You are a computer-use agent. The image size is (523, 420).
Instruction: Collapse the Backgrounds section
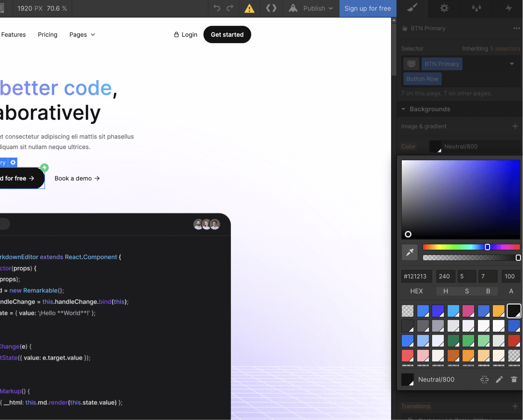coord(403,109)
